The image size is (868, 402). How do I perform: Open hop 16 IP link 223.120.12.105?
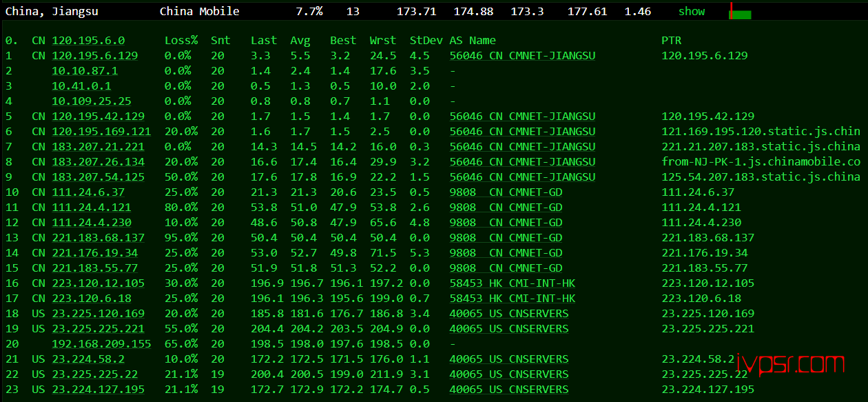tap(98, 283)
